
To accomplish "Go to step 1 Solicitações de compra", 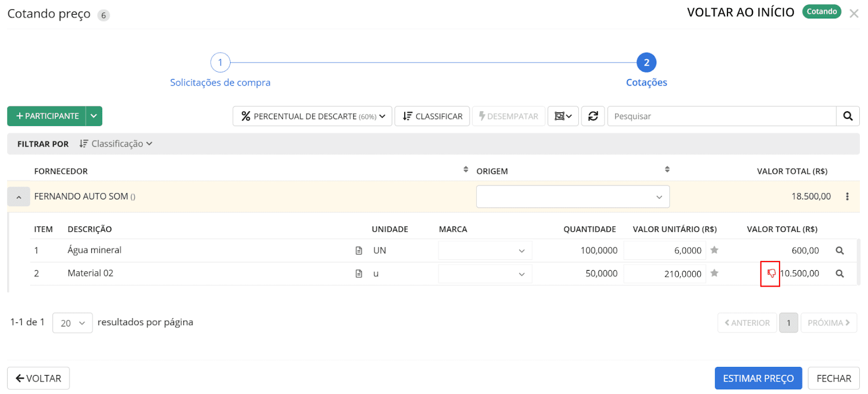I will [x=220, y=63].
